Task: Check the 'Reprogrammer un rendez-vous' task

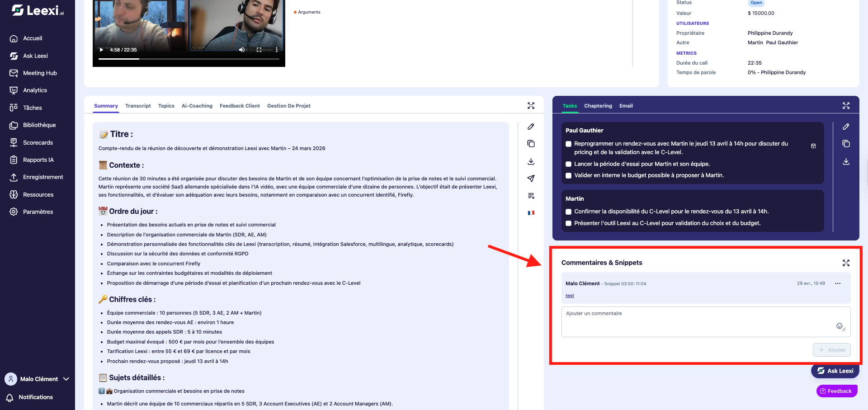Action: [569, 144]
